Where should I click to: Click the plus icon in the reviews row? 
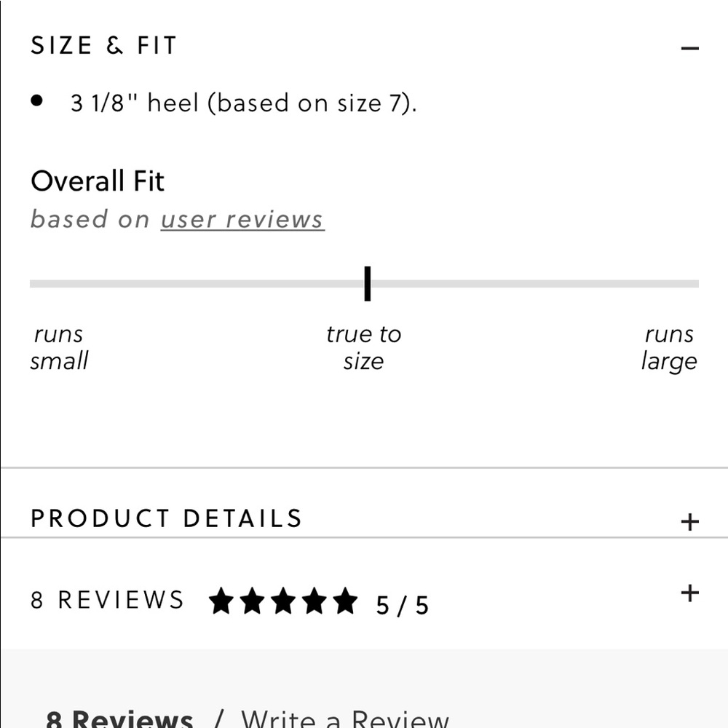(x=689, y=593)
